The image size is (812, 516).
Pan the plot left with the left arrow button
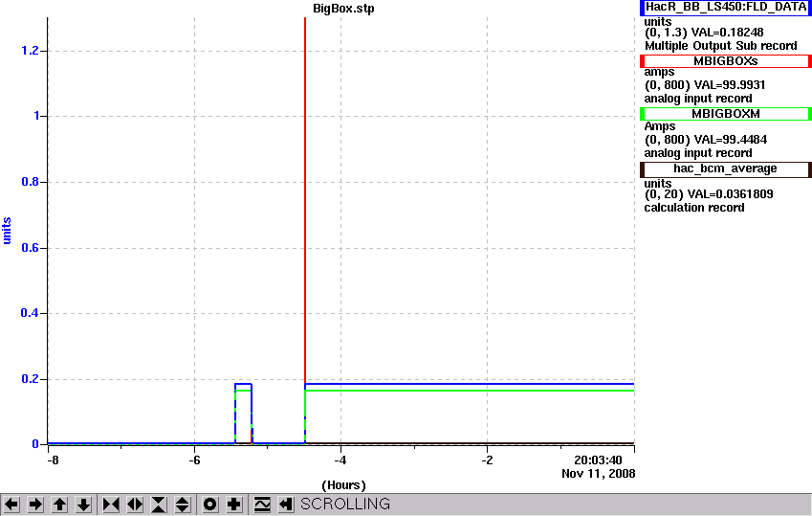tap(11, 505)
